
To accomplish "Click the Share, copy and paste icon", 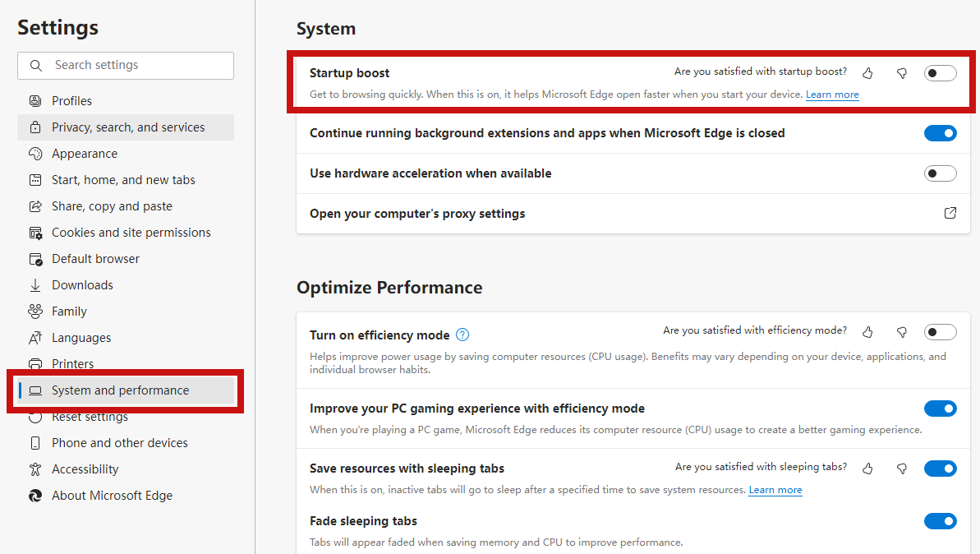I will coord(35,205).
